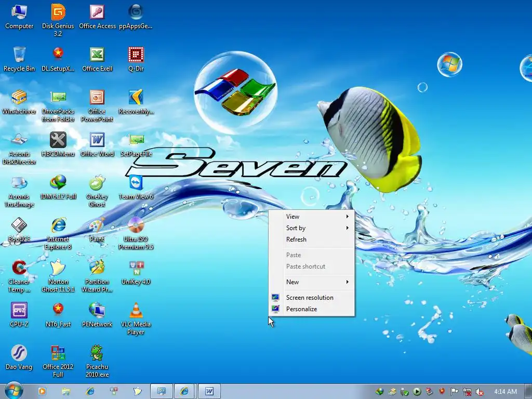Open the Action Center flag icon
Screen dimensions: 532x399
point(454,392)
